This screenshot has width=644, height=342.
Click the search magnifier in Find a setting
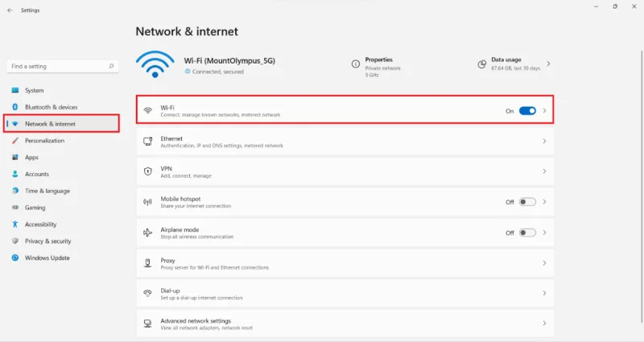[x=111, y=66]
